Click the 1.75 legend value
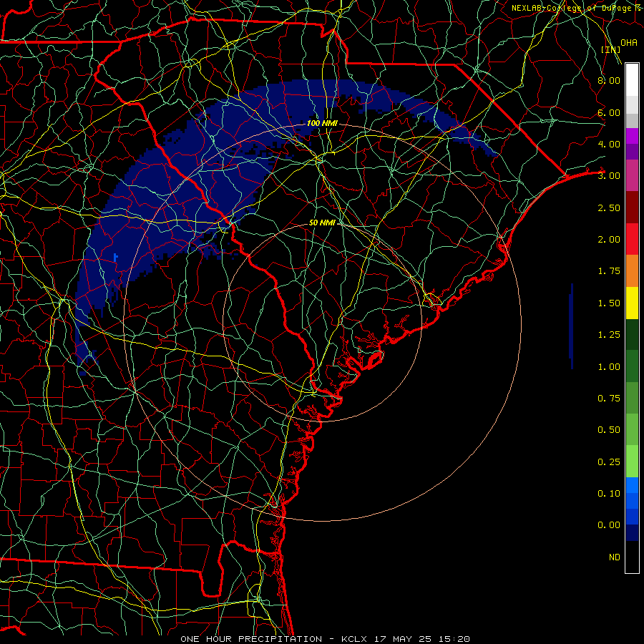The image size is (644, 644). 609,271
